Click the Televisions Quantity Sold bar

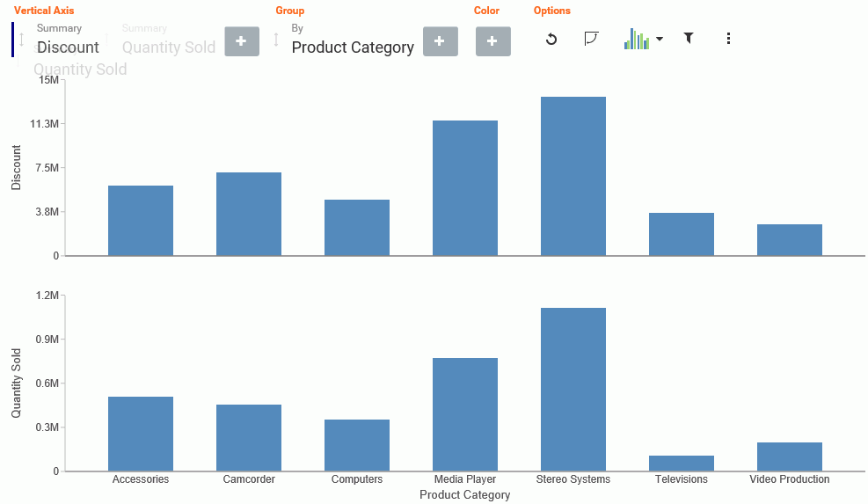682,464
